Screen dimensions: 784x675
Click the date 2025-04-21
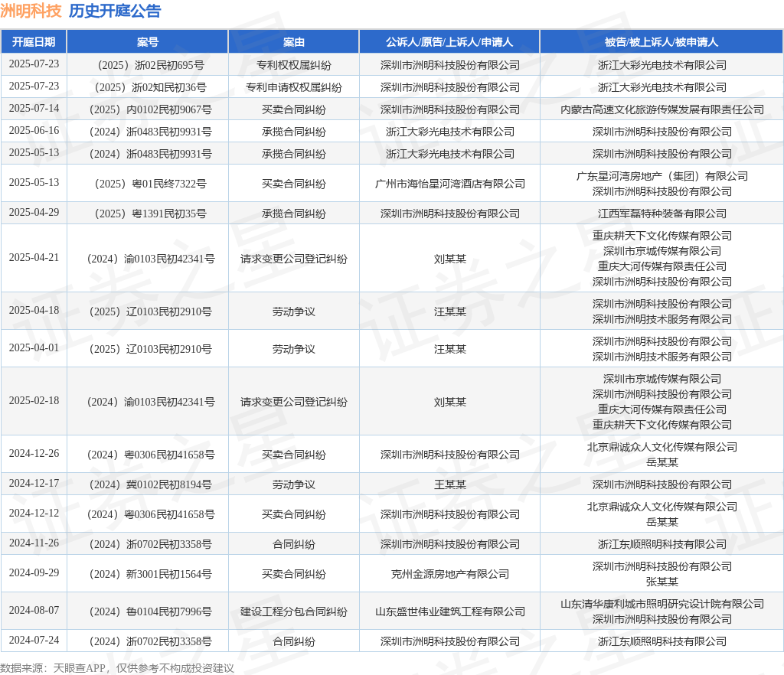click(34, 257)
